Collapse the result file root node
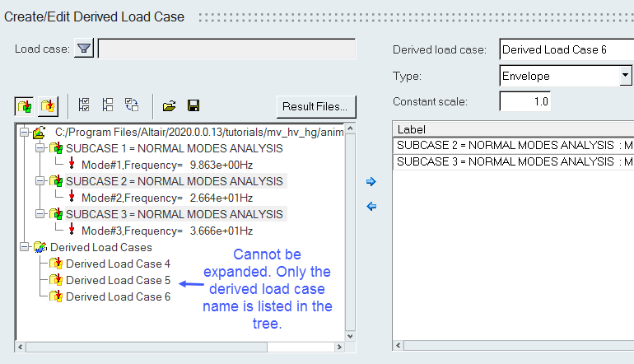The height and width of the screenshot is (364, 634). click(24, 132)
